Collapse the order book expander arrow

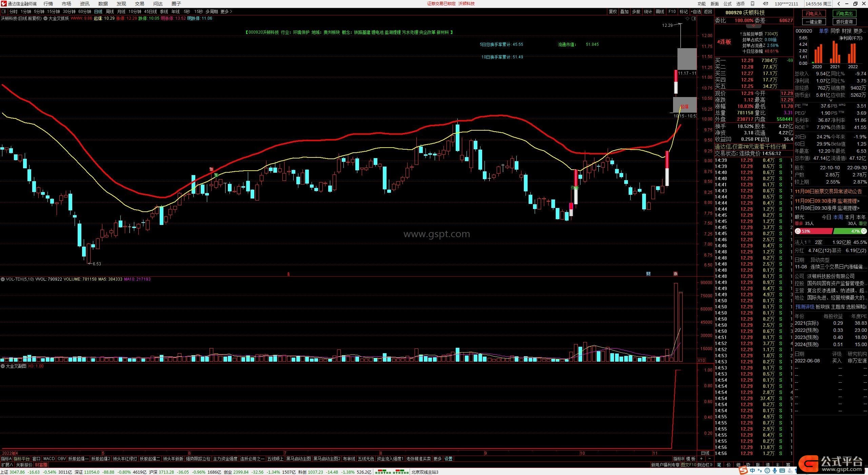[753, 26]
